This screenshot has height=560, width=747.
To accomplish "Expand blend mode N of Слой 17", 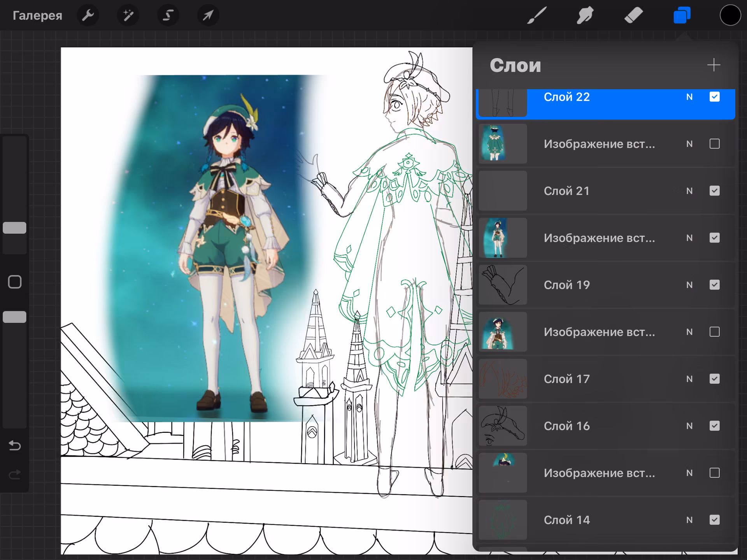I will click(x=689, y=379).
